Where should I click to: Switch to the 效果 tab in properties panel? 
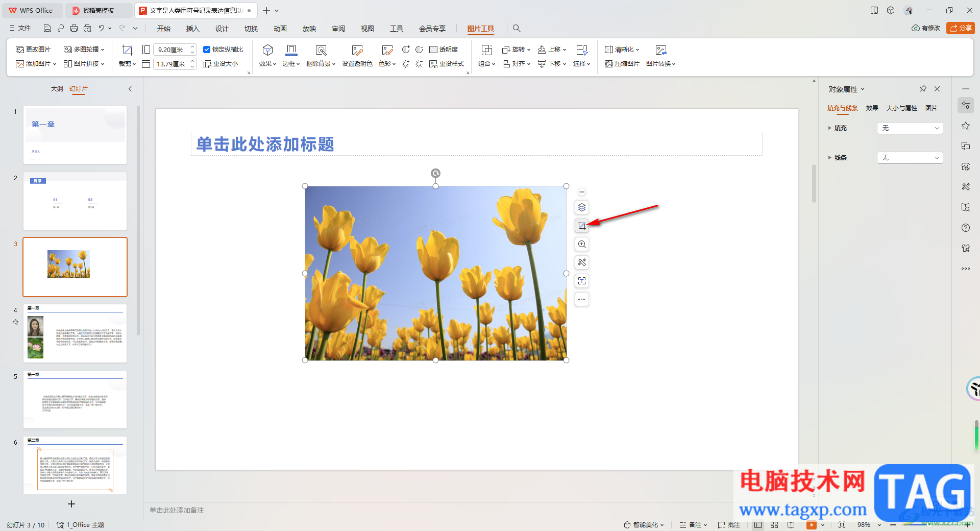click(872, 108)
